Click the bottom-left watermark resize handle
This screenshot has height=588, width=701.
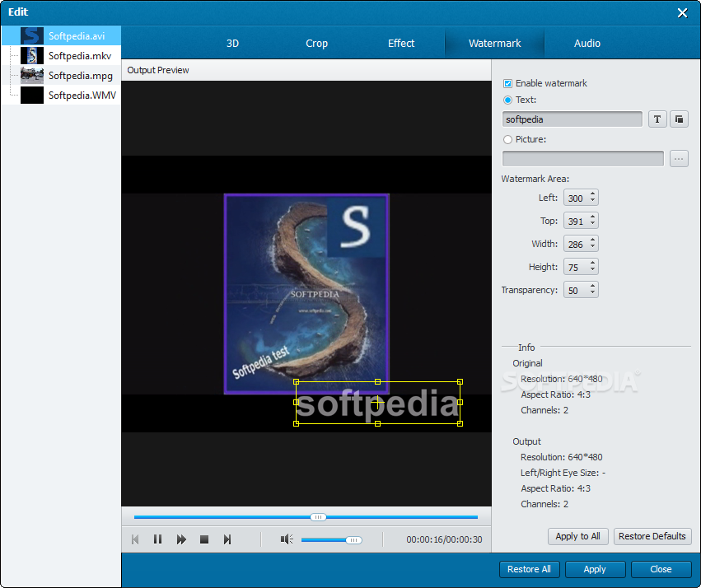[x=296, y=423]
